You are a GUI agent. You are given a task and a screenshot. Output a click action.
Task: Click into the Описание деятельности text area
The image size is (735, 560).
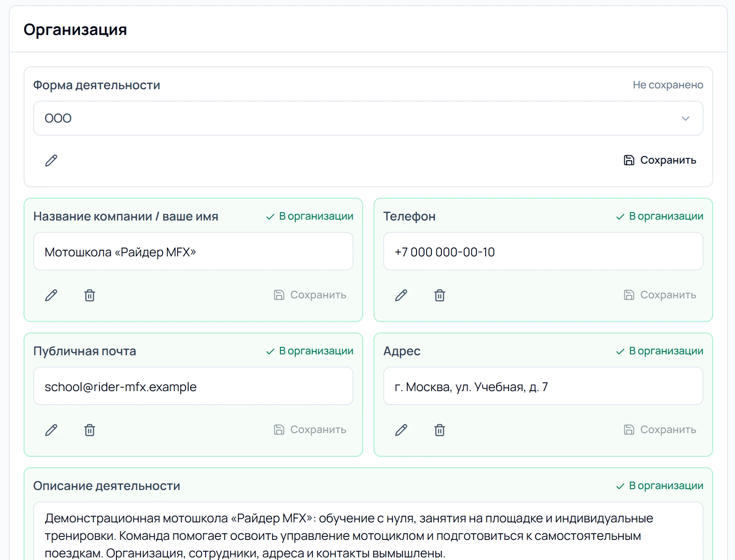(x=368, y=531)
